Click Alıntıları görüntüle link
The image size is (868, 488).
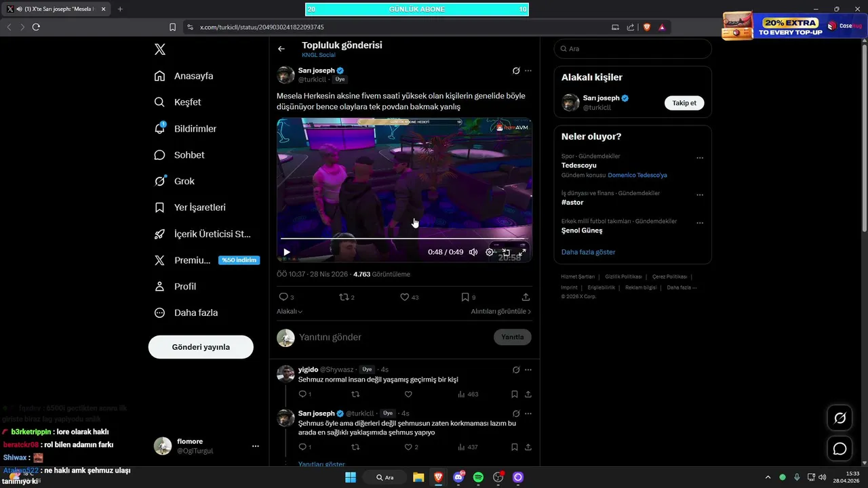pos(501,311)
